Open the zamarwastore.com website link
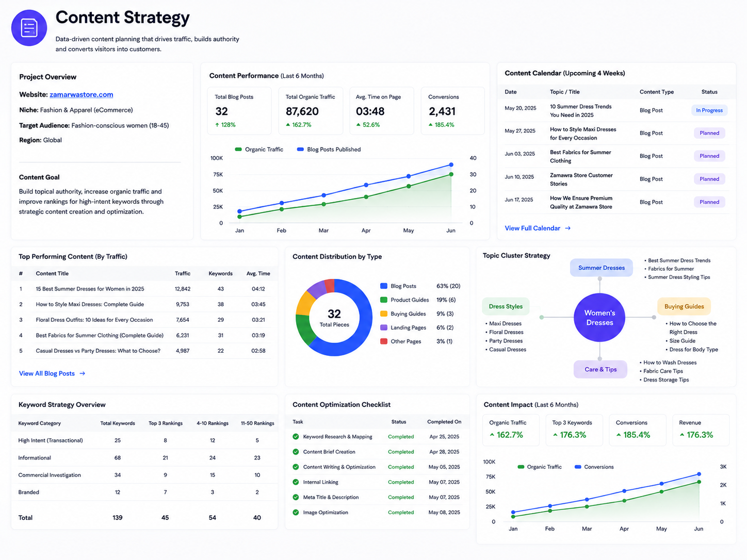 (x=82, y=94)
